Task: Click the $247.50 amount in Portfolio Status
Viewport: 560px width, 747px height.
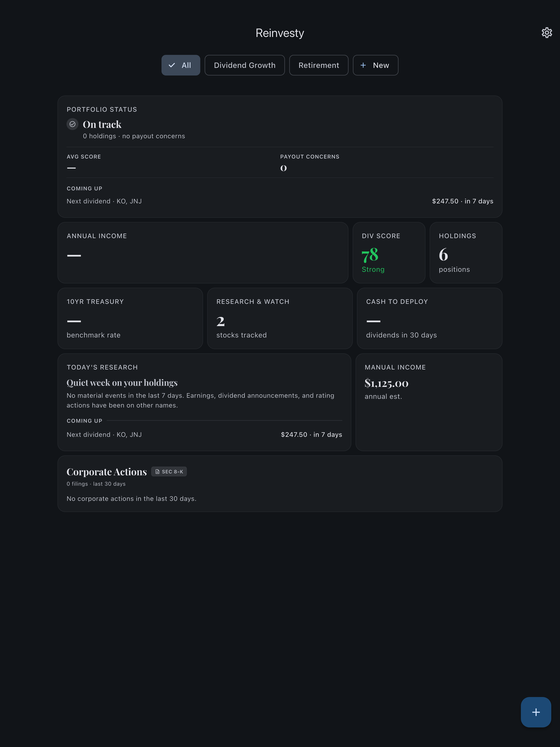Action: pyautogui.click(x=445, y=201)
